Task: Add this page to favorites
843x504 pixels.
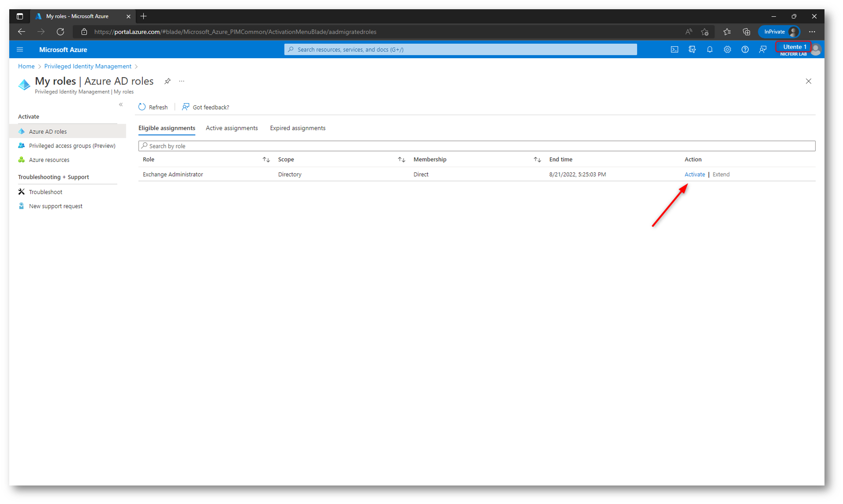Action: click(705, 32)
